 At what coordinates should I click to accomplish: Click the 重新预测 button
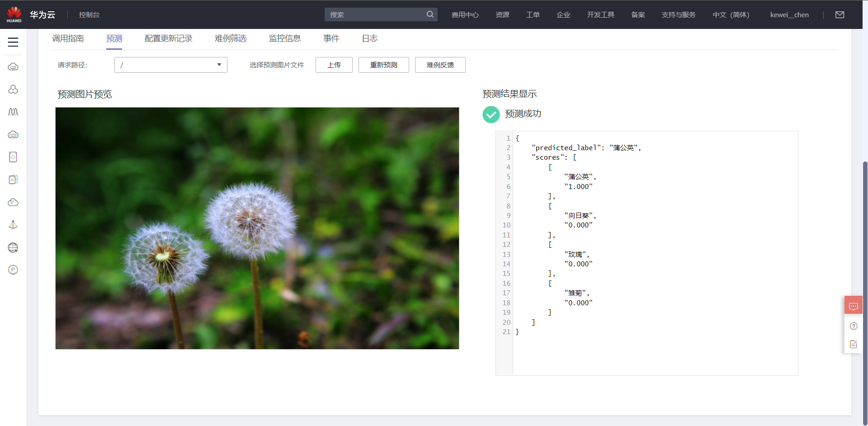384,65
